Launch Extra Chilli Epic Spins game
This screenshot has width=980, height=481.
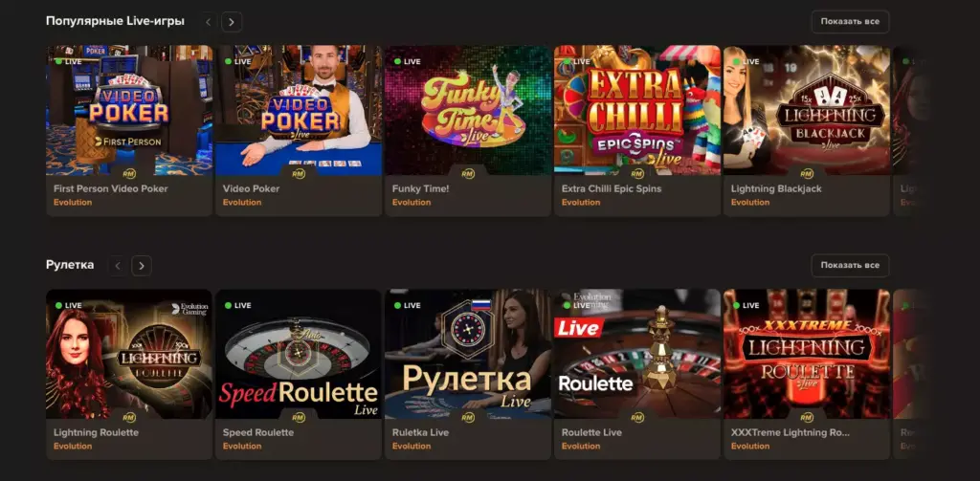pyautogui.click(x=637, y=110)
